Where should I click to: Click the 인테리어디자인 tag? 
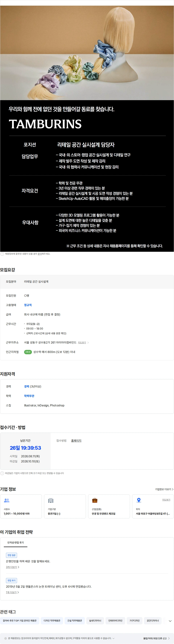[115, 621]
